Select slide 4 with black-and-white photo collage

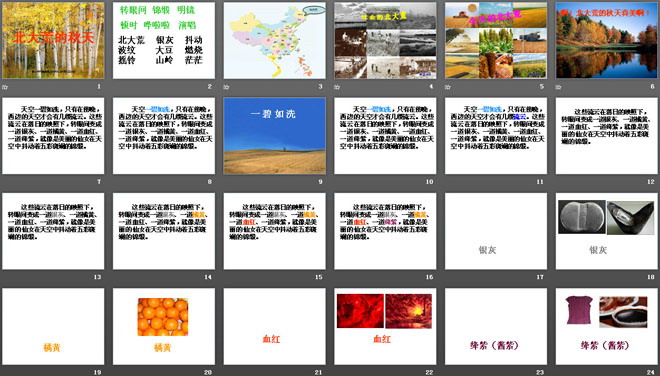tap(385, 40)
